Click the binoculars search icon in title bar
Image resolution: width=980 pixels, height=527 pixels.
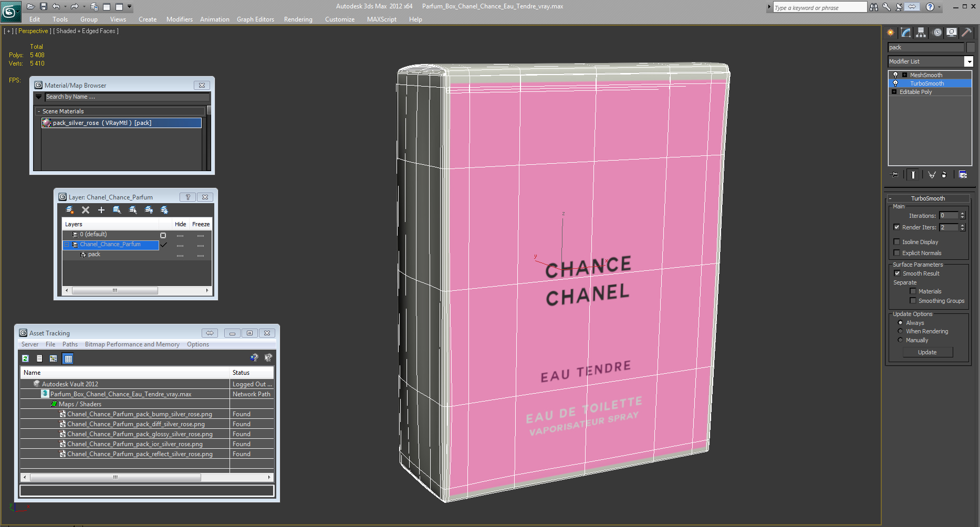click(874, 7)
